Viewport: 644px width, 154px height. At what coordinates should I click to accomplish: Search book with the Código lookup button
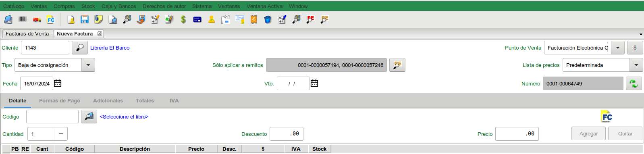click(x=89, y=117)
